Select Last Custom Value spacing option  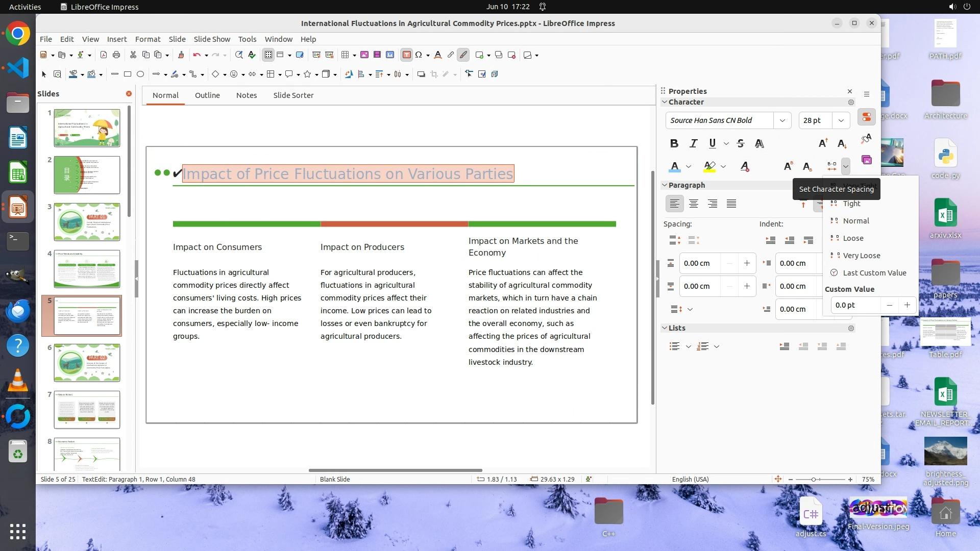point(874,273)
